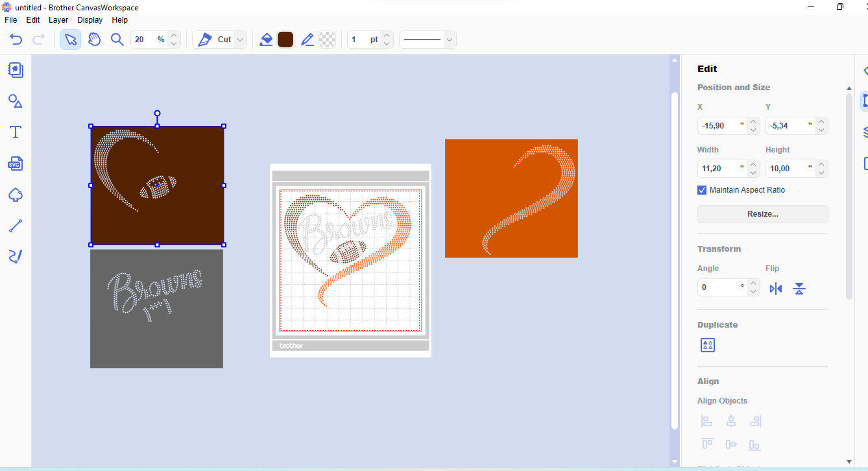
Task: Select the straight Line tool
Action: point(16,226)
